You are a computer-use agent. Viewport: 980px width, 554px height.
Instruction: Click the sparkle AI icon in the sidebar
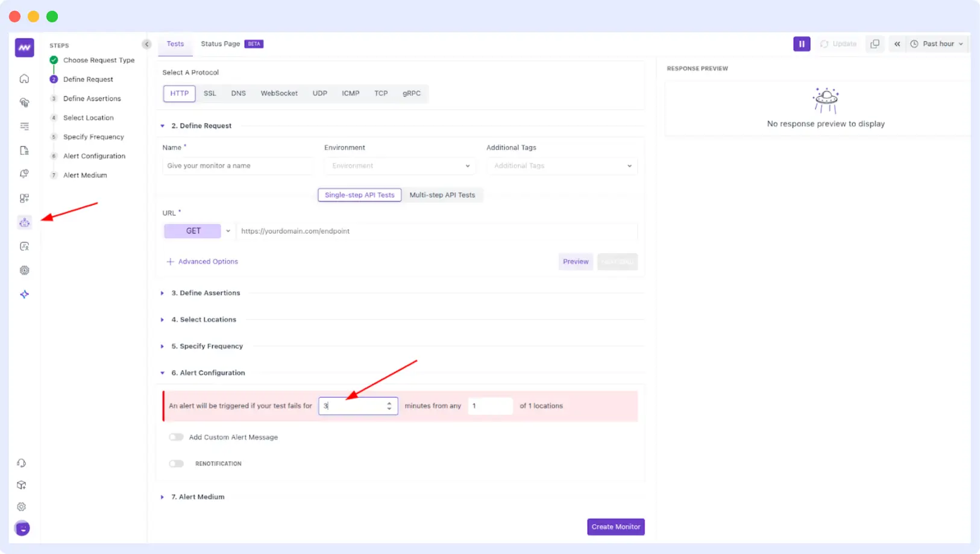tap(24, 295)
